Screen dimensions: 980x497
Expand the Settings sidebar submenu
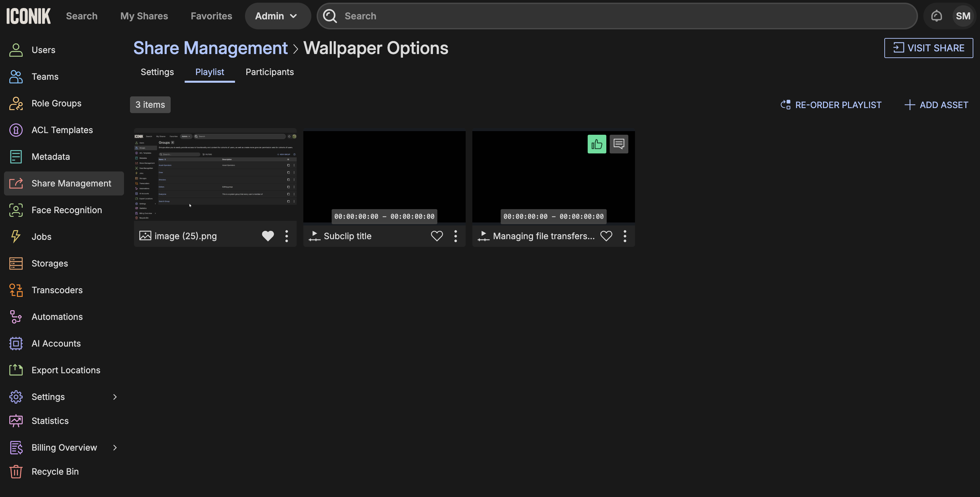pyautogui.click(x=115, y=397)
